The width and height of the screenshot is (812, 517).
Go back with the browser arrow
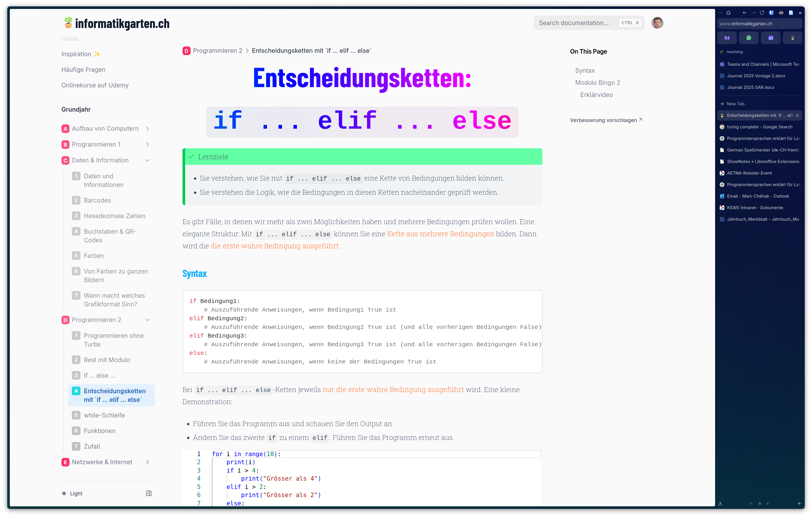tap(745, 13)
